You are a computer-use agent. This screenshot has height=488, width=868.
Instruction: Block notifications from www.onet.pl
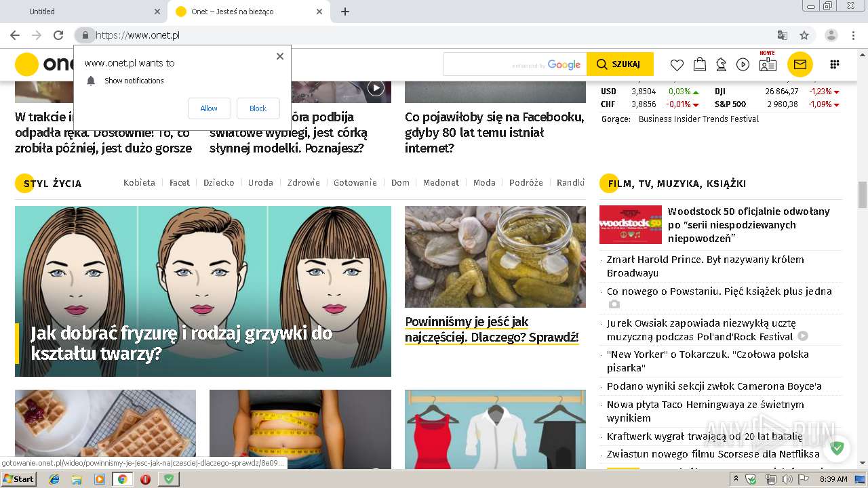click(258, 108)
